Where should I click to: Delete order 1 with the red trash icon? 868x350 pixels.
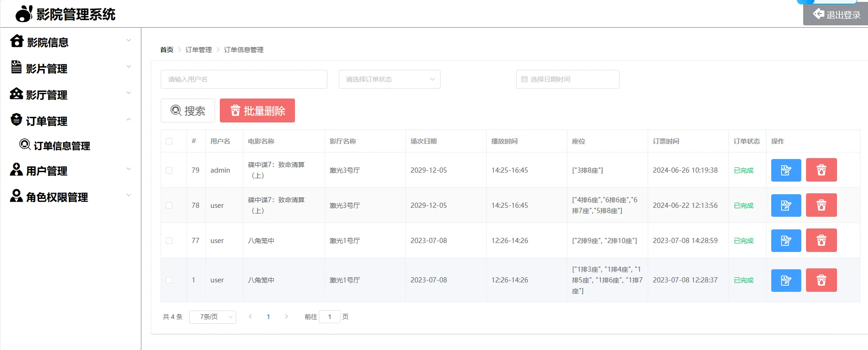coord(821,280)
